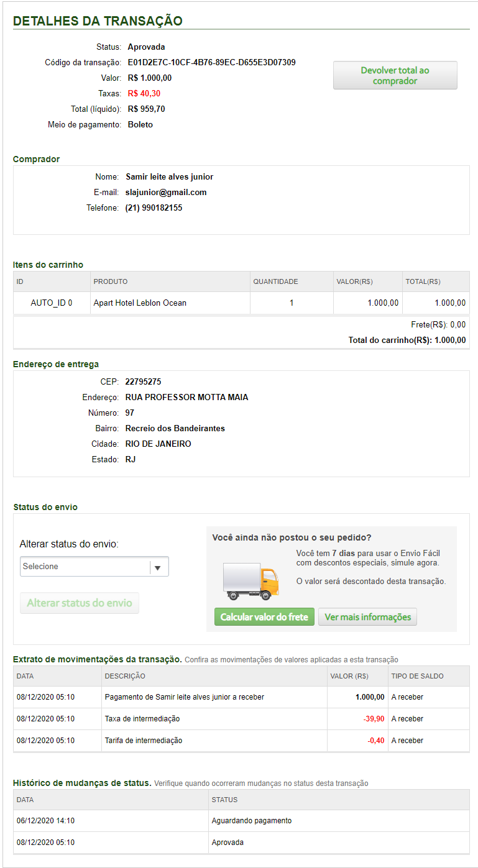Select the Apart Hotel Leblon Ocean product cell
Screen dimensions: 478x868
(140, 303)
